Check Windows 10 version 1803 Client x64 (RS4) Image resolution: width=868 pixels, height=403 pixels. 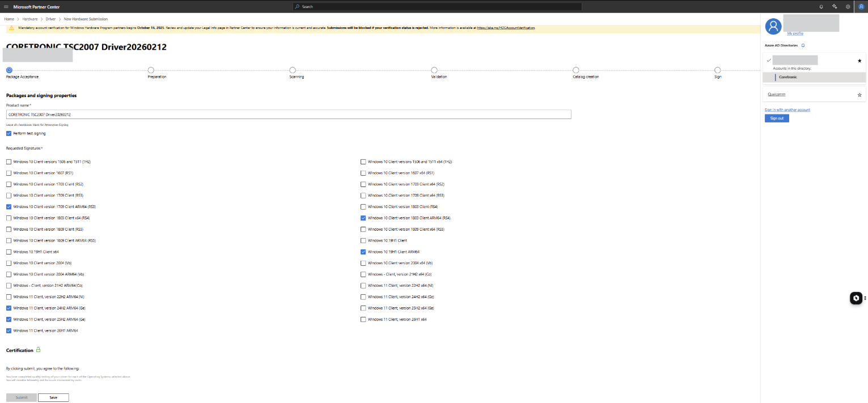coord(9,218)
